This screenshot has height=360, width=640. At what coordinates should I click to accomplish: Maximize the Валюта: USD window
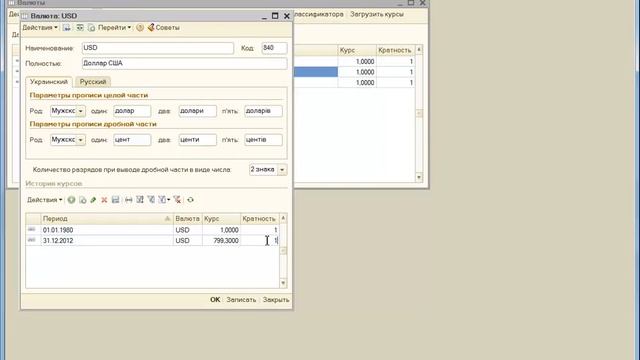pyautogui.click(x=275, y=16)
